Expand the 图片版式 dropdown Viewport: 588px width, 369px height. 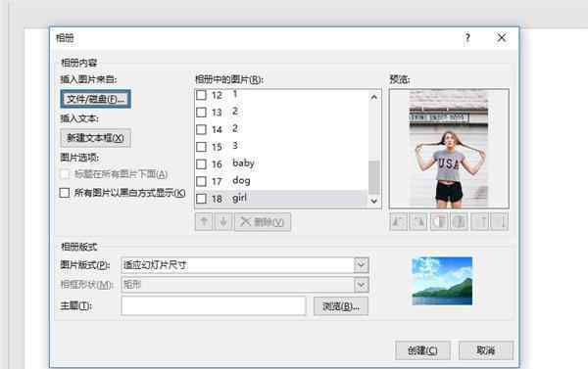pyautogui.click(x=361, y=265)
